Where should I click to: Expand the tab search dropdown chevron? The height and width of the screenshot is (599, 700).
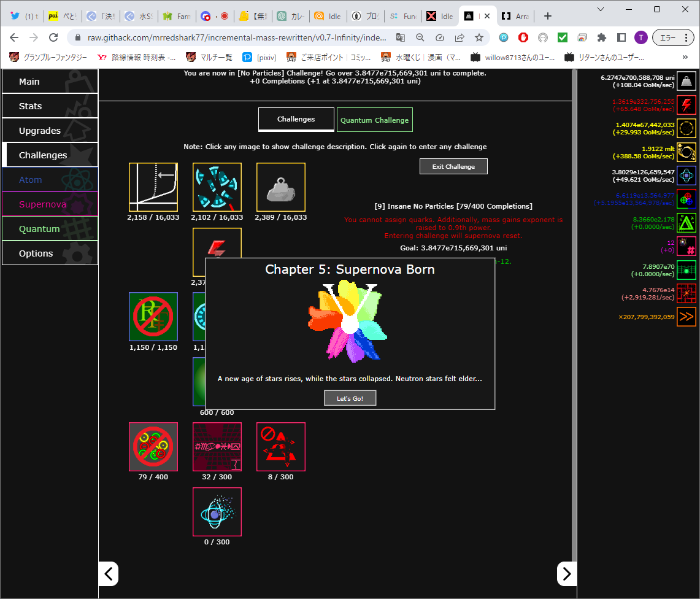coord(601,9)
